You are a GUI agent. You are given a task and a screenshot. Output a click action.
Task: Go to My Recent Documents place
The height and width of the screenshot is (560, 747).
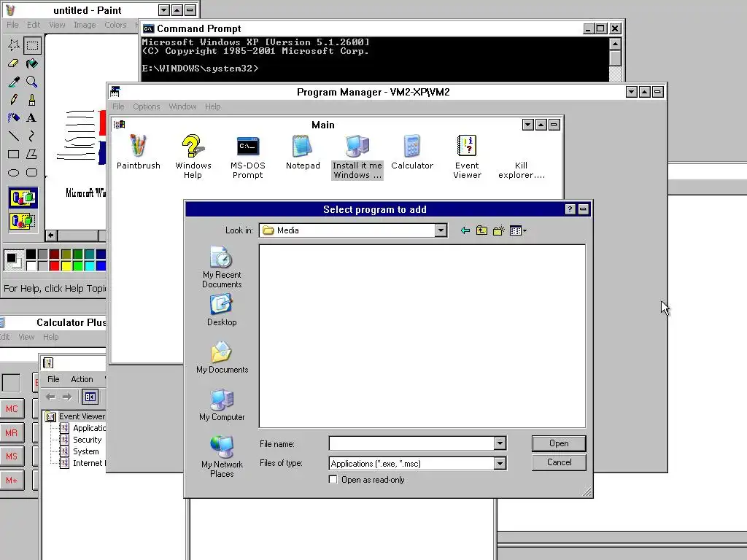coord(222,267)
